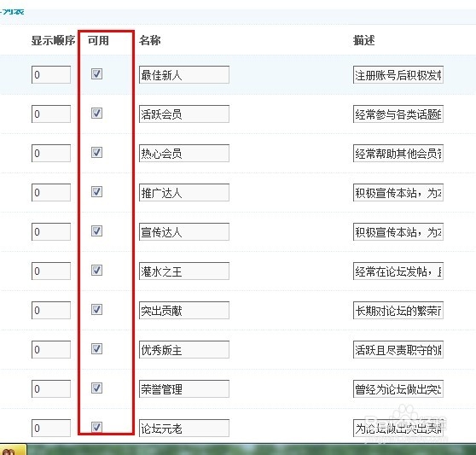Click the description field starting 经常在论坛发帖

(398, 271)
